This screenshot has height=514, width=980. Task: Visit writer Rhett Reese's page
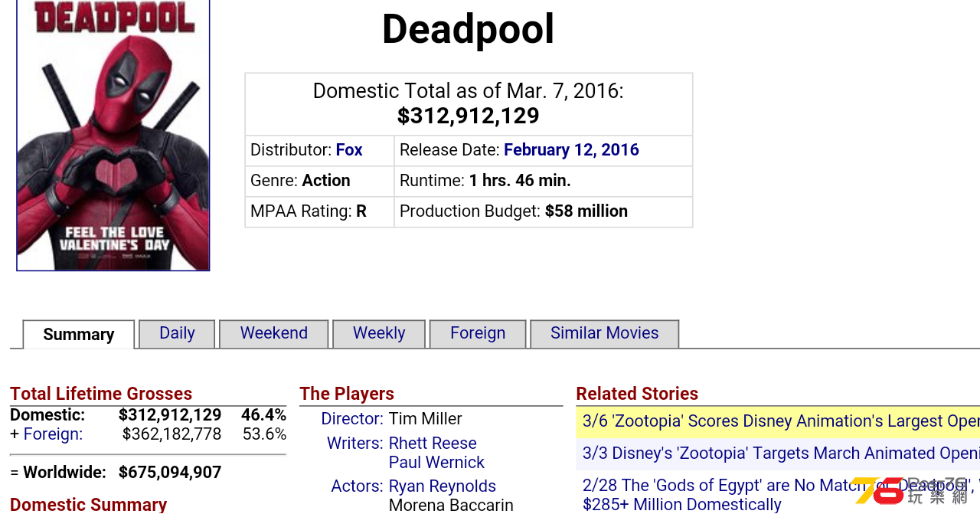(x=433, y=444)
